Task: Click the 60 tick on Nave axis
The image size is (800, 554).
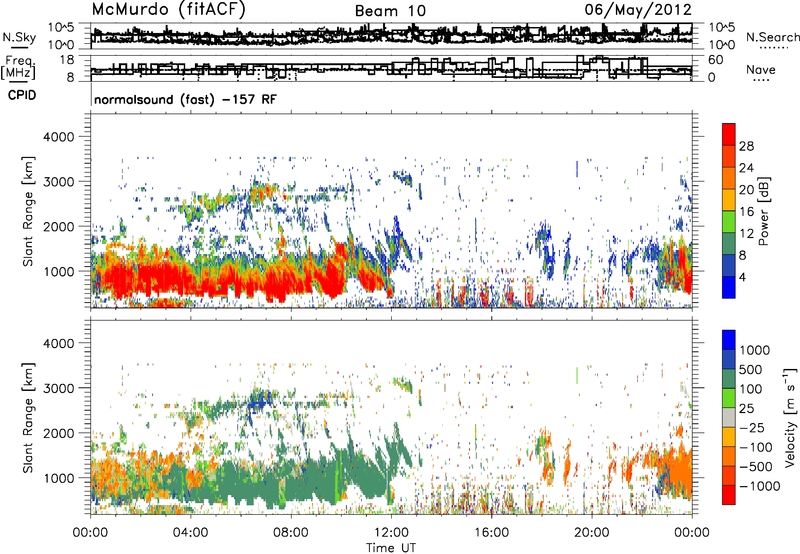Action: pos(716,60)
